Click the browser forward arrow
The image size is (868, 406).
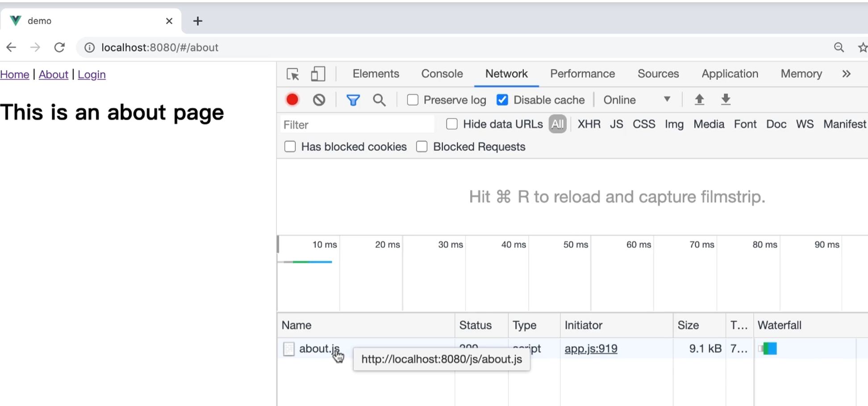pyautogui.click(x=35, y=47)
